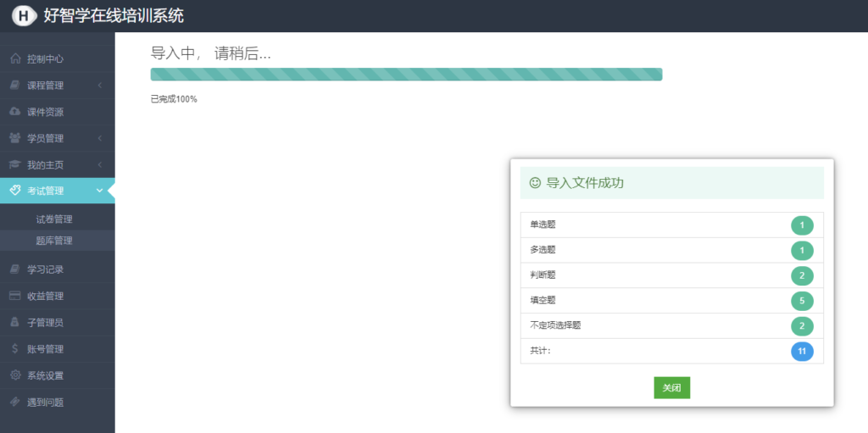Open 遇到问题 menu item
This screenshot has width=868, height=433.
point(58,402)
